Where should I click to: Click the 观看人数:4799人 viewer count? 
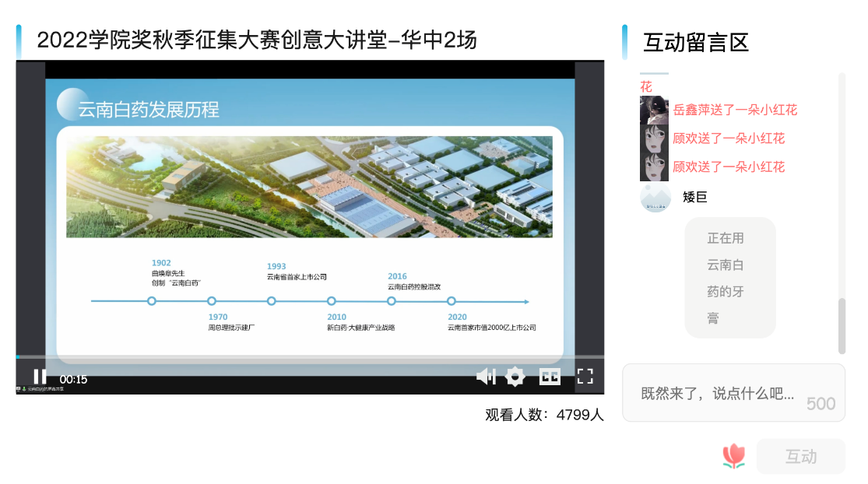(544, 415)
